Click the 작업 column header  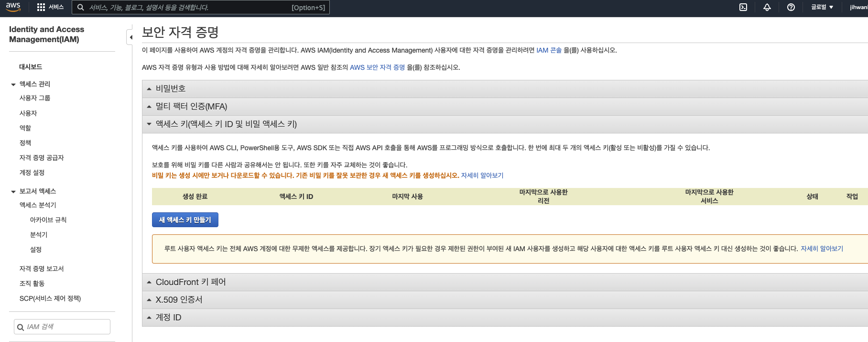[852, 197]
